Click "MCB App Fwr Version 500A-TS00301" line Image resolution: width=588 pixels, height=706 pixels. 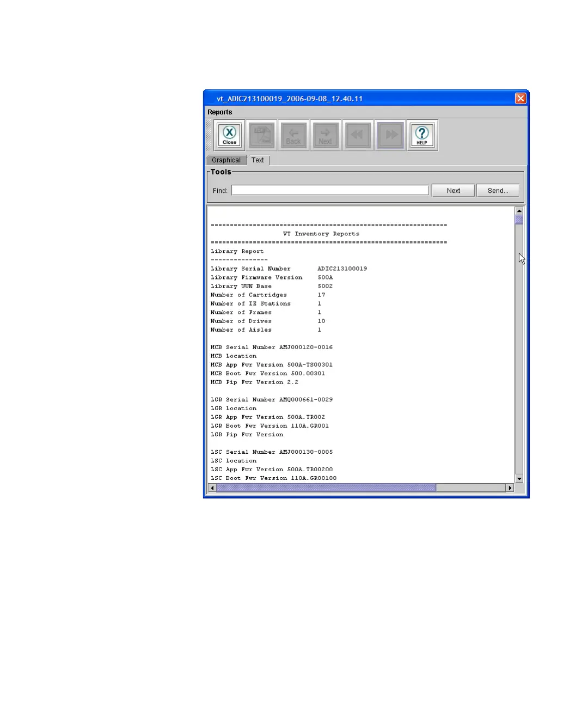272,364
